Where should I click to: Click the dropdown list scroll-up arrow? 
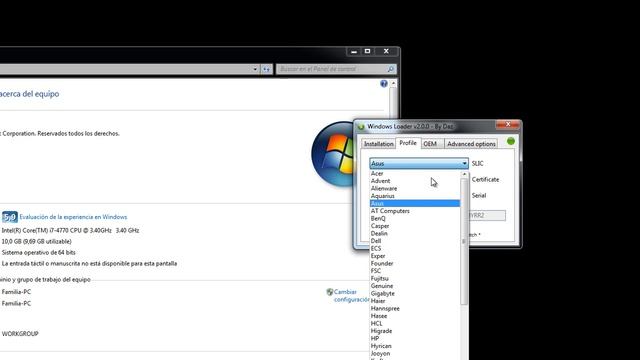(x=464, y=174)
